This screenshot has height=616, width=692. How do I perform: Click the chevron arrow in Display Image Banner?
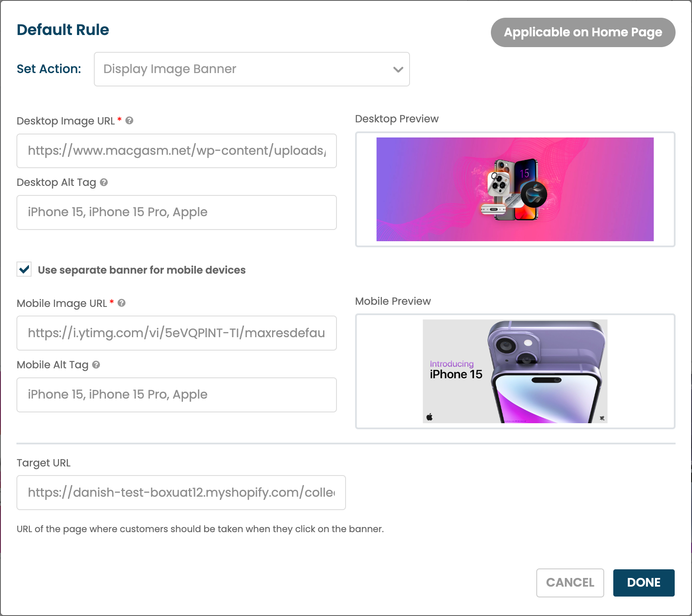(398, 69)
